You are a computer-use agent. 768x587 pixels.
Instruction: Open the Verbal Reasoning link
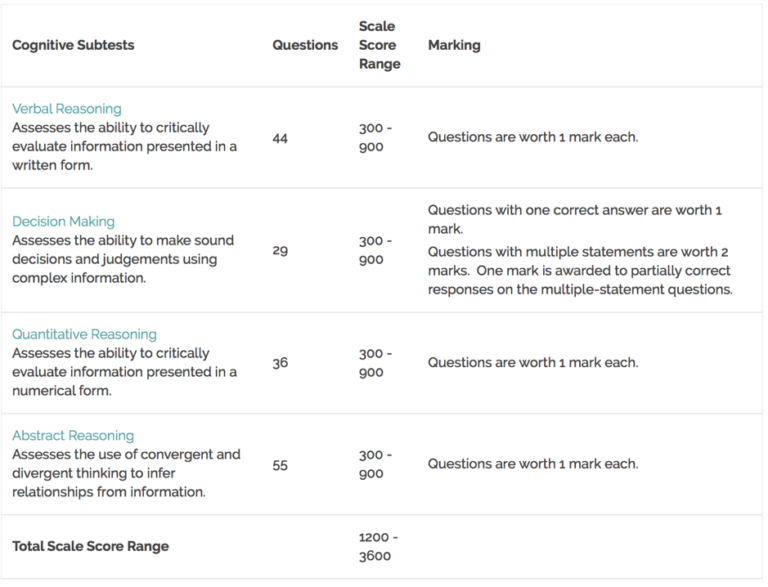point(66,109)
